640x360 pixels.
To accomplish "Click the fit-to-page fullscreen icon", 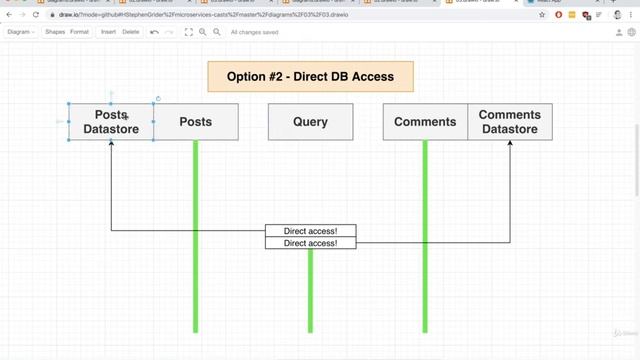I will tap(189, 32).
